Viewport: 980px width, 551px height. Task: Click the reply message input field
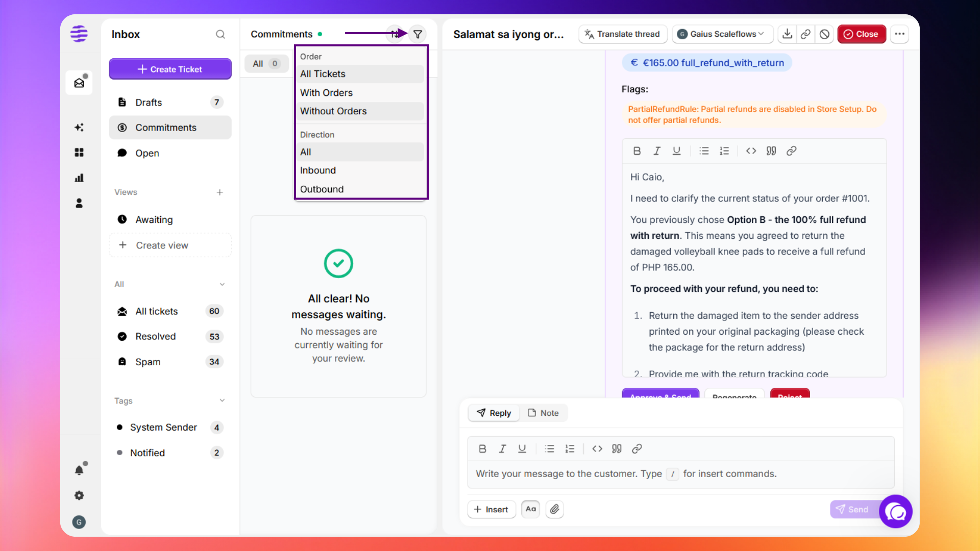(681, 474)
